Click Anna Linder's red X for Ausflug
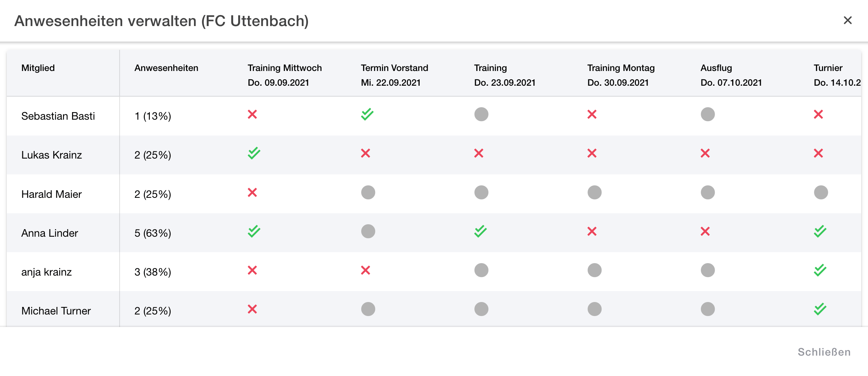 click(x=705, y=231)
